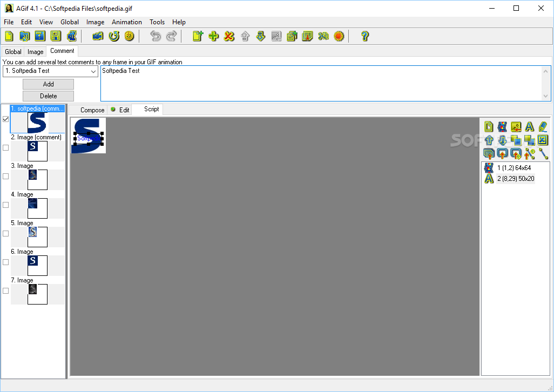Check the checkbox beside frame 5 Image

pos(5,233)
